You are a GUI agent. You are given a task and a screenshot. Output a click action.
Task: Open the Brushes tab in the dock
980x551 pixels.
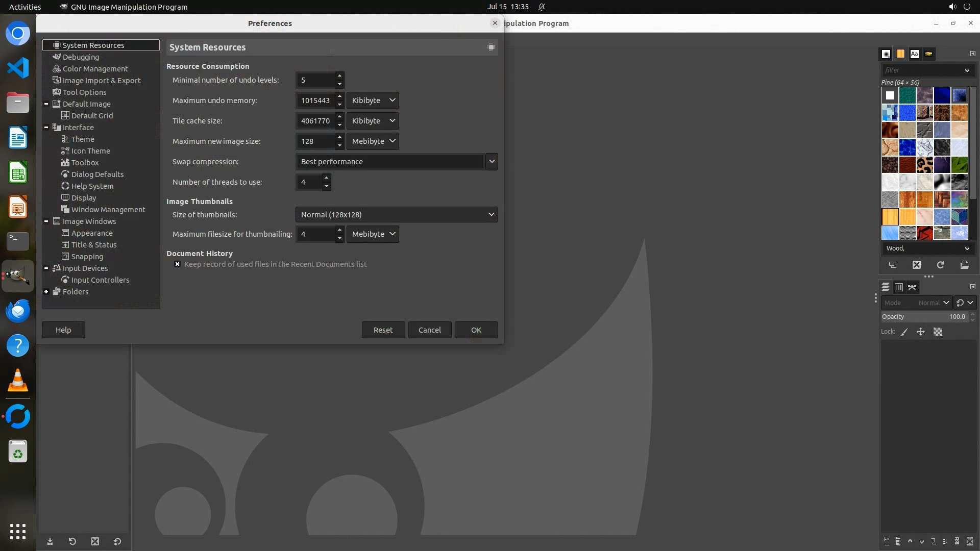(886, 54)
